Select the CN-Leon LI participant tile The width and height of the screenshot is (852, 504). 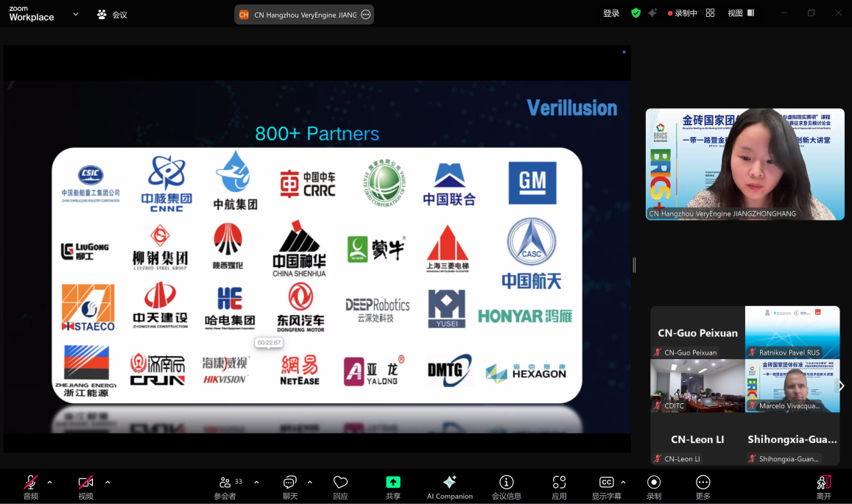coord(697,439)
